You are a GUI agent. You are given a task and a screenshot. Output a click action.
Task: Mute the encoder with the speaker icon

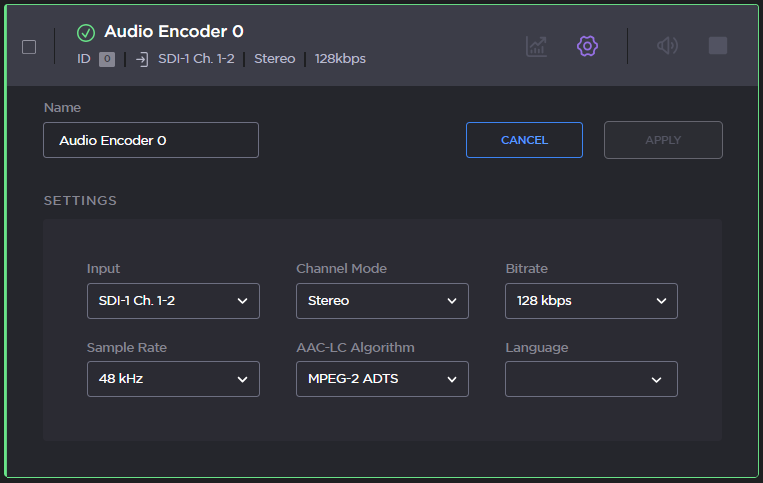click(x=667, y=46)
